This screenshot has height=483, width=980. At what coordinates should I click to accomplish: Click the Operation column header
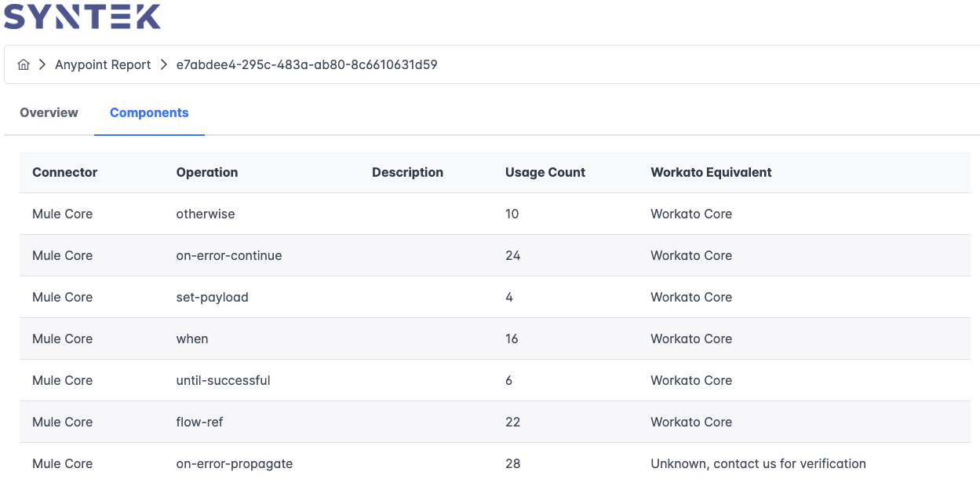(x=207, y=172)
